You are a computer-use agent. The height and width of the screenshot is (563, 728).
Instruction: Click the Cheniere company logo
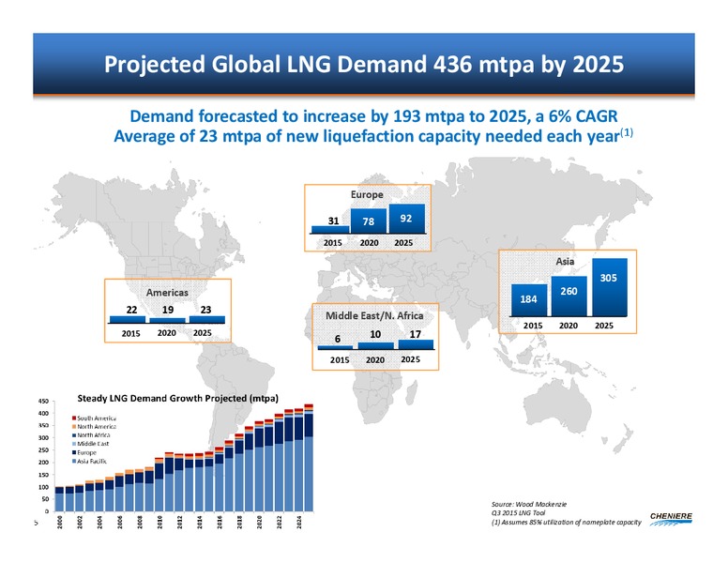pyautogui.click(x=671, y=519)
